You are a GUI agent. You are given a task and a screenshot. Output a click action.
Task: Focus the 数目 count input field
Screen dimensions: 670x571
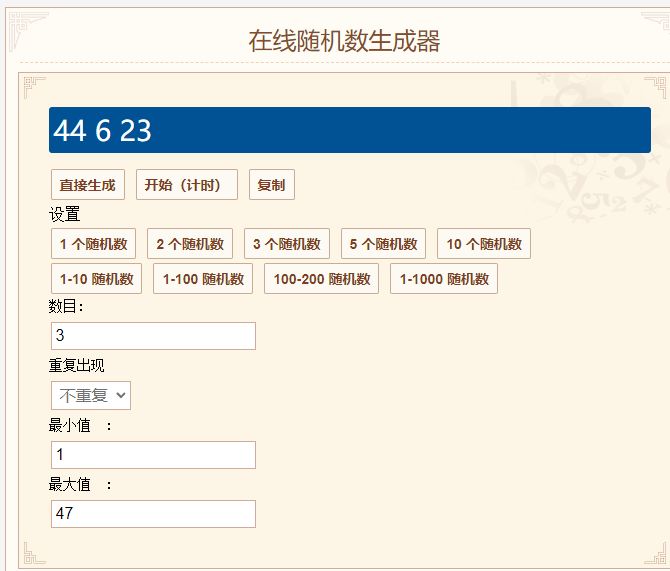[153, 336]
